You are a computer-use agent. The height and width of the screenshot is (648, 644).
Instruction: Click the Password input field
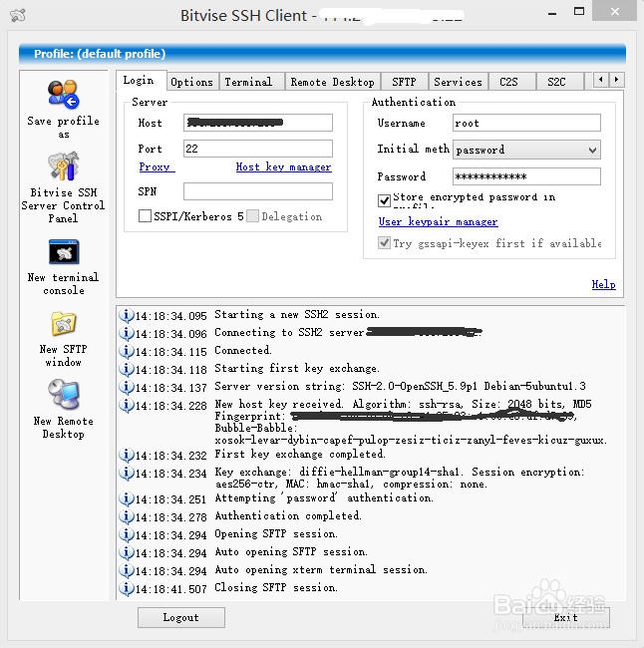click(526, 176)
